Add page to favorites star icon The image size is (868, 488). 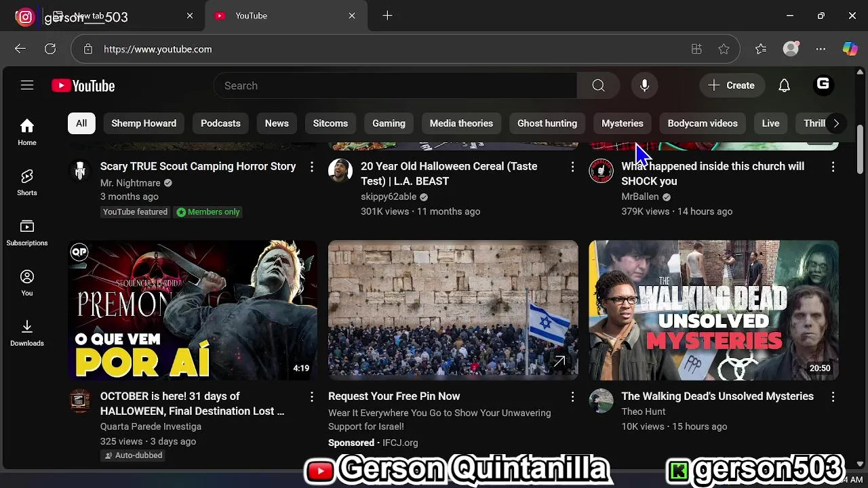click(x=724, y=49)
